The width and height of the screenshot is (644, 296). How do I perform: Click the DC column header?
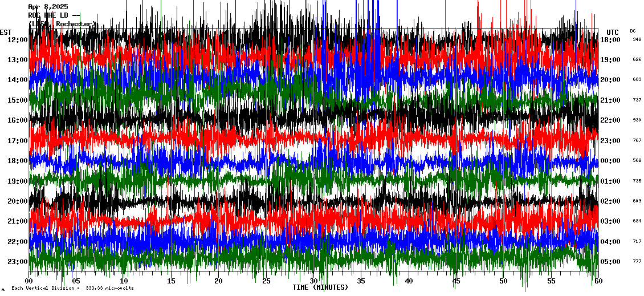[633, 31]
